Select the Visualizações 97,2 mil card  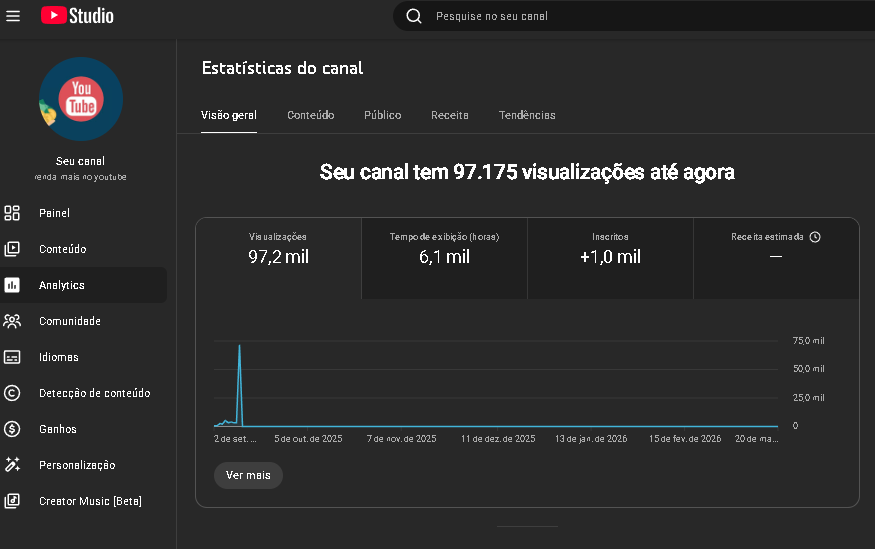coord(278,258)
